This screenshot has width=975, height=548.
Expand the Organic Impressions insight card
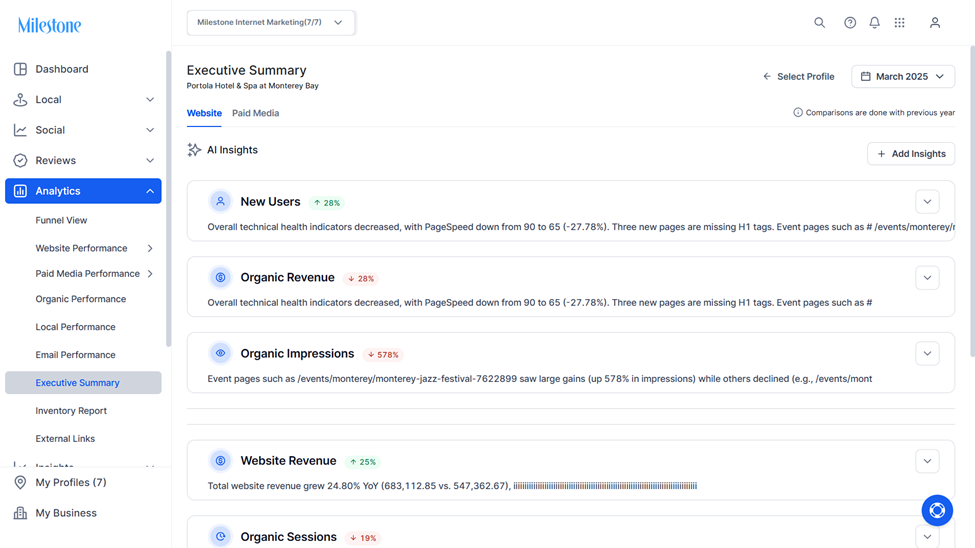click(927, 354)
